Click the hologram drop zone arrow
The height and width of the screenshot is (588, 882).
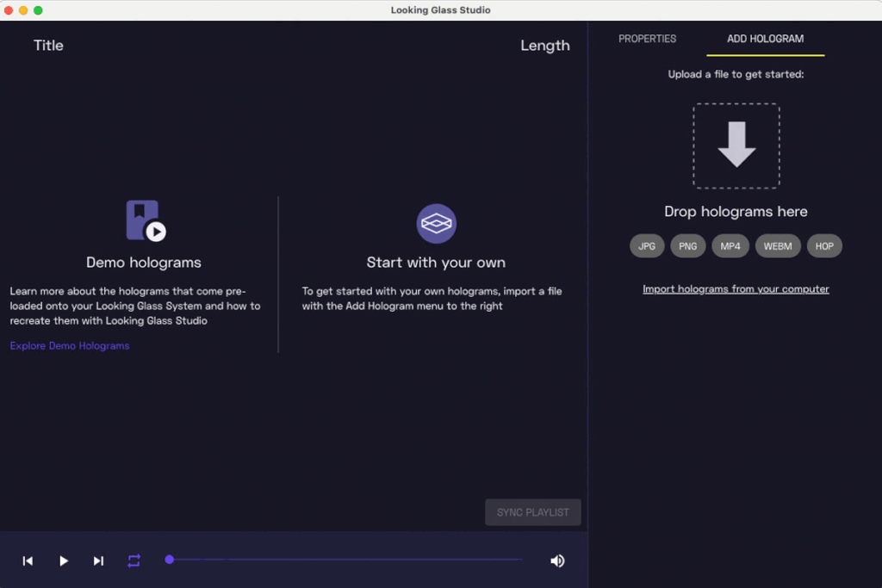pyautogui.click(x=736, y=145)
